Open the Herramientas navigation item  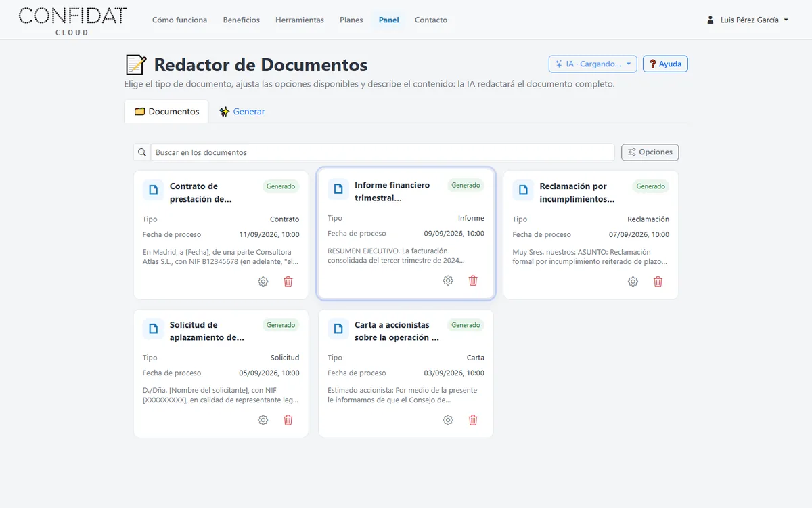[300, 20]
